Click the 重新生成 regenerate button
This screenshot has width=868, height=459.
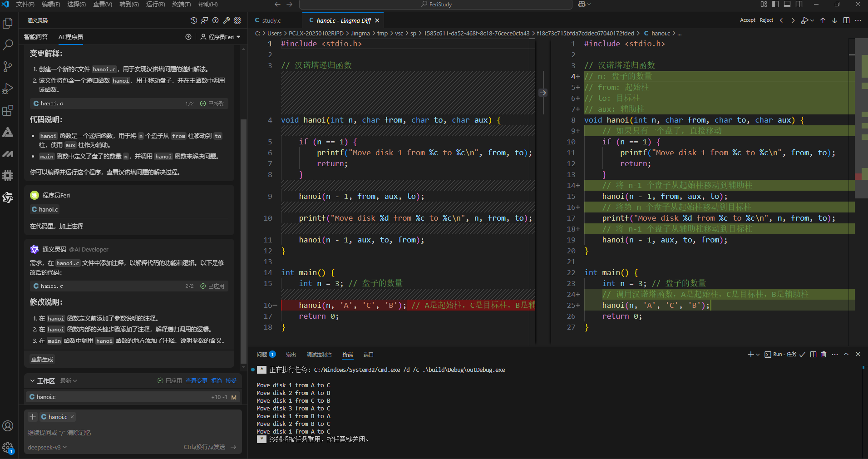coord(42,359)
